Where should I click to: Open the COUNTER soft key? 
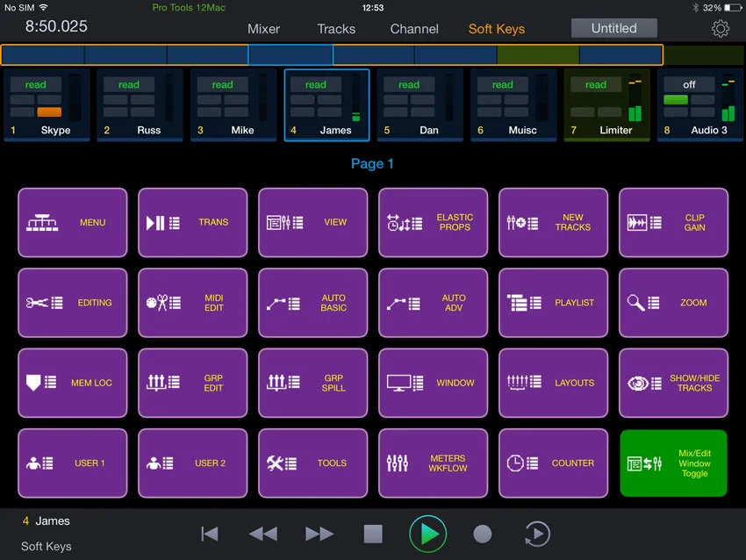click(553, 463)
